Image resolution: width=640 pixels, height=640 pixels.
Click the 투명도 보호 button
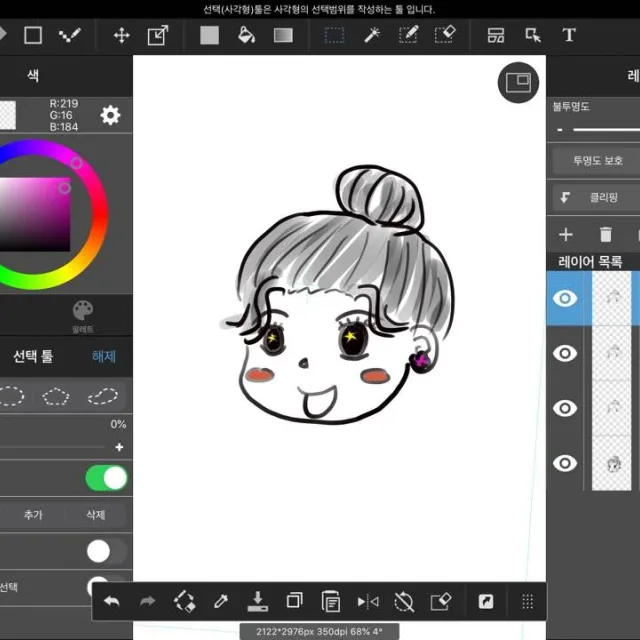click(x=598, y=160)
